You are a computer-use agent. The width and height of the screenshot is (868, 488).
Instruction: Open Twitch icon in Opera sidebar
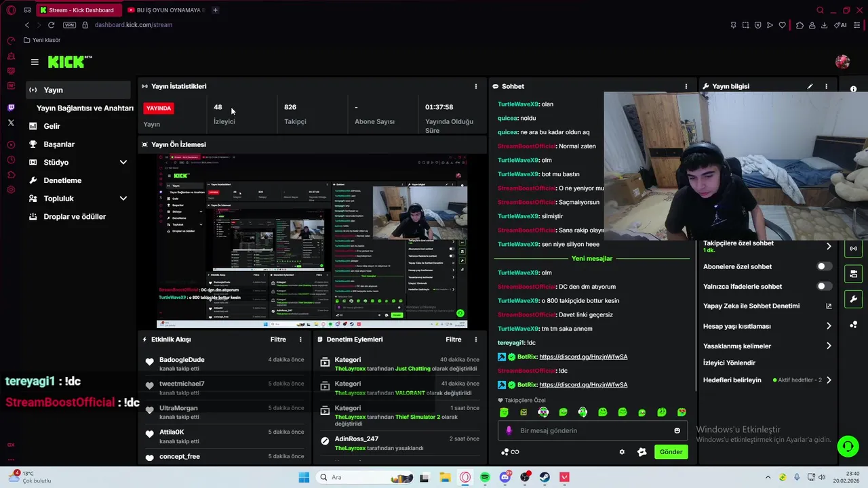point(11,108)
